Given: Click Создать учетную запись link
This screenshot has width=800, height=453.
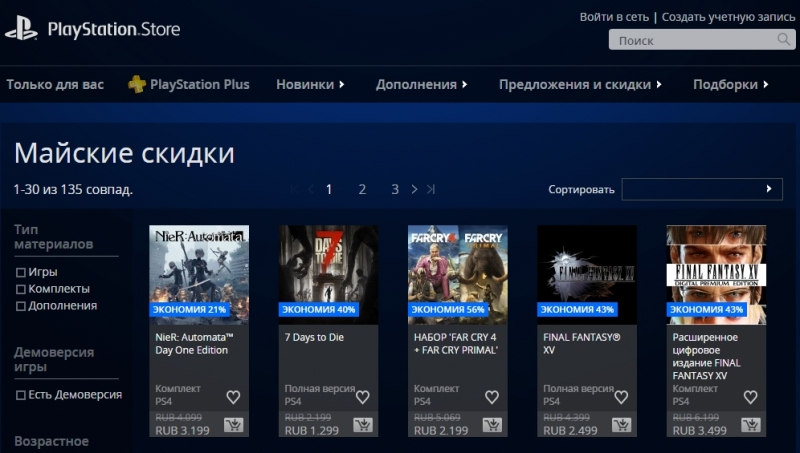Looking at the screenshot, I should click(x=729, y=17).
